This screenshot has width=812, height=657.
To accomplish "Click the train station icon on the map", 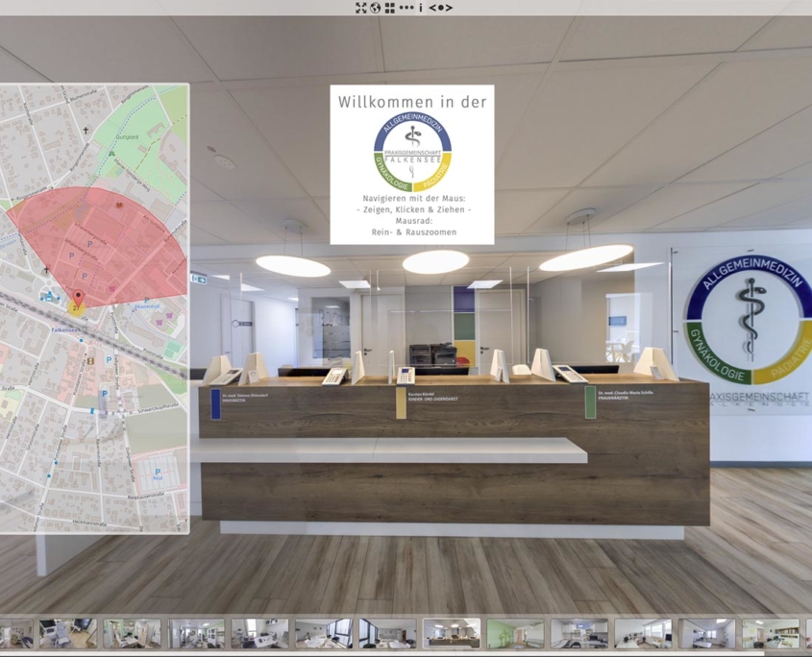I will coord(49,297).
